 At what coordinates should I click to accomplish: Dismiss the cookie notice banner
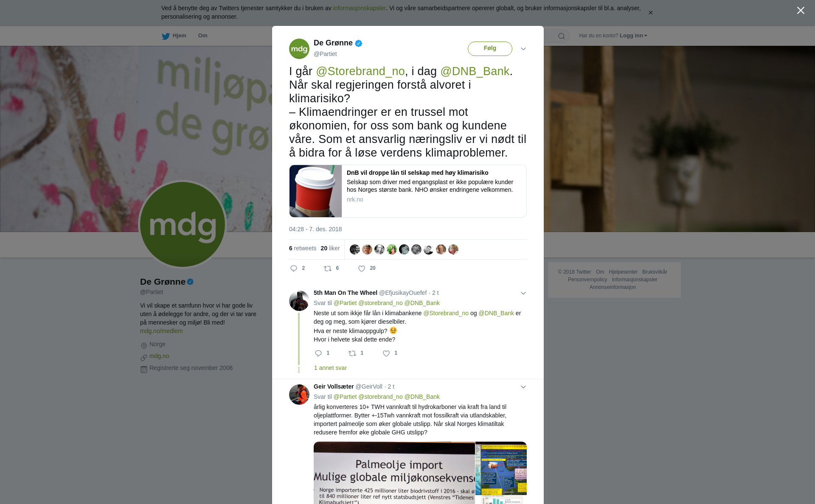pyautogui.click(x=650, y=13)
